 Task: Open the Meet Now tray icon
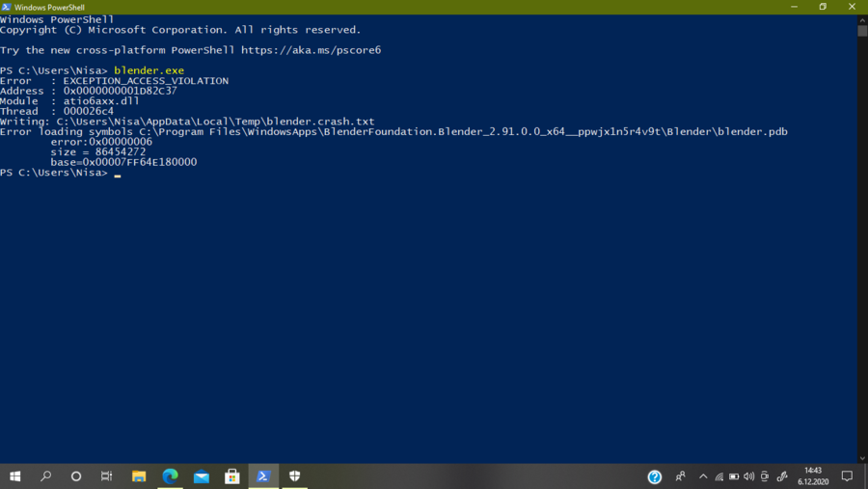click(765, 476)
